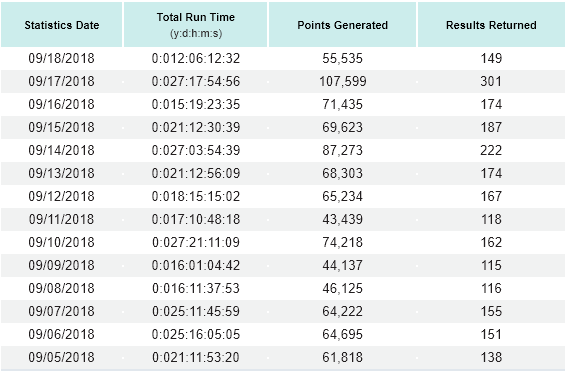The image size is (572, 376).
Task: Click the Statistics Date column header
Action: click(x=62, y=25)
